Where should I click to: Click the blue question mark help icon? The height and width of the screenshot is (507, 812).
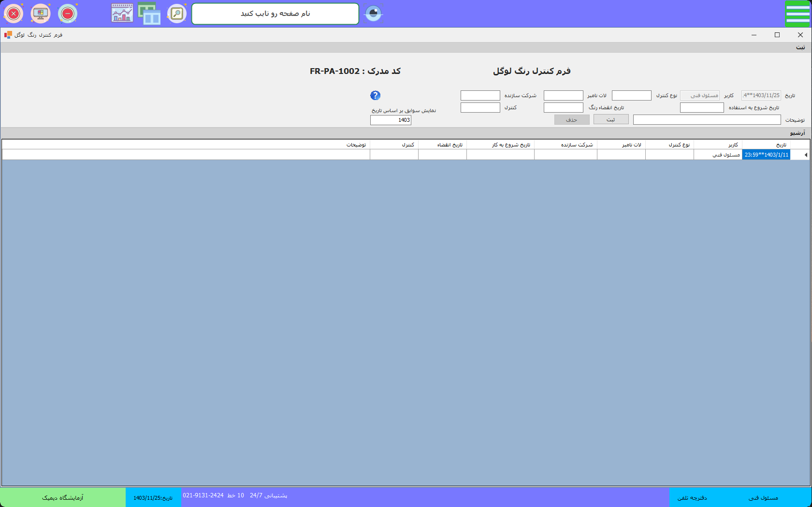375,96
